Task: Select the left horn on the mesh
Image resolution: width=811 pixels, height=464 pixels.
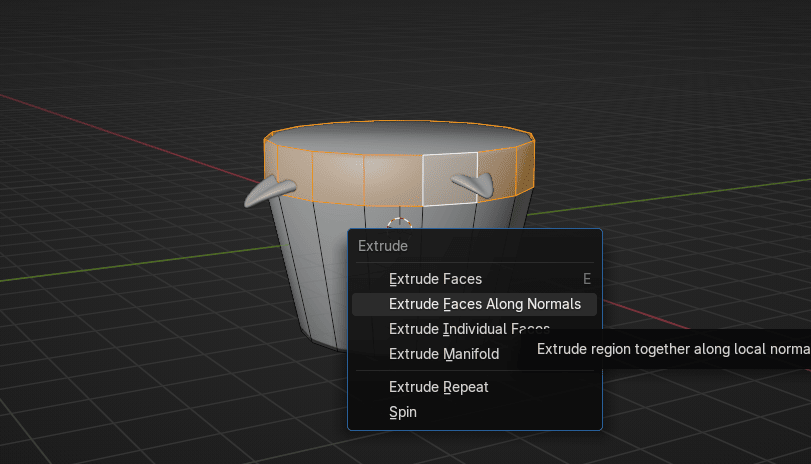Action: (268, 189)
